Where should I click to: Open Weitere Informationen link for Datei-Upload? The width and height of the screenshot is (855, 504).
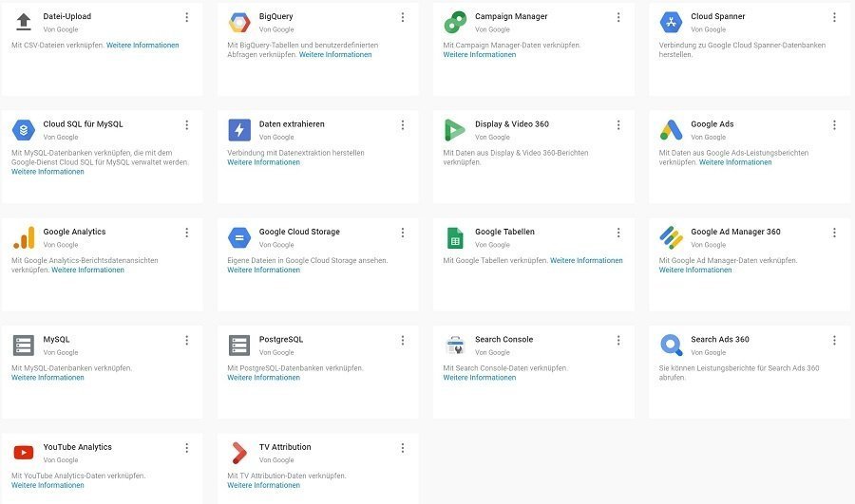(142, 46)
